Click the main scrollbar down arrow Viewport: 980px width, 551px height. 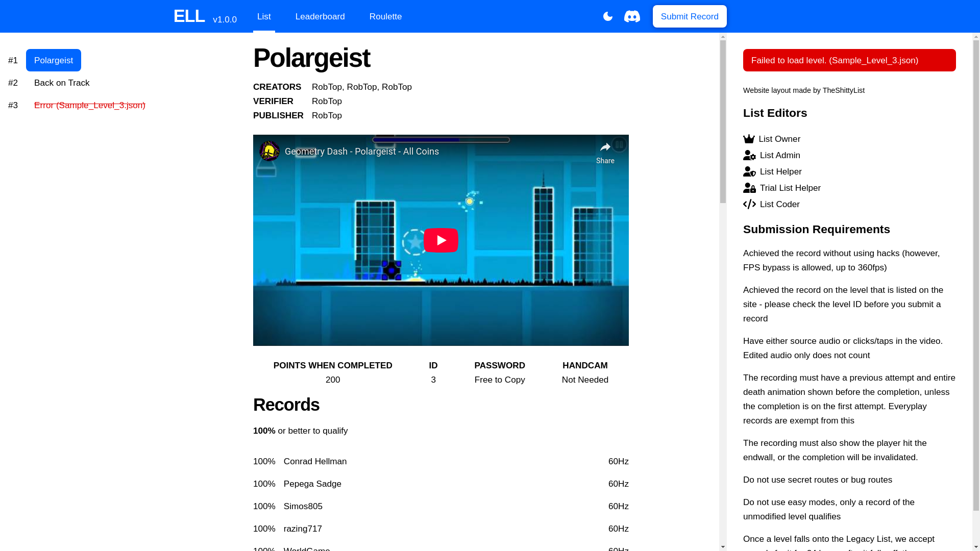pyautogui.click(x=723, y=547)
